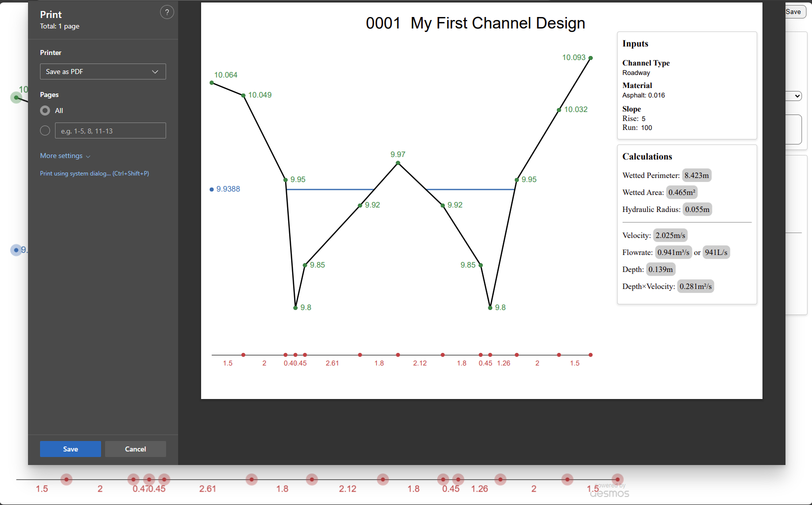Click the Flowrate value 941L/s

pos(716,252)
